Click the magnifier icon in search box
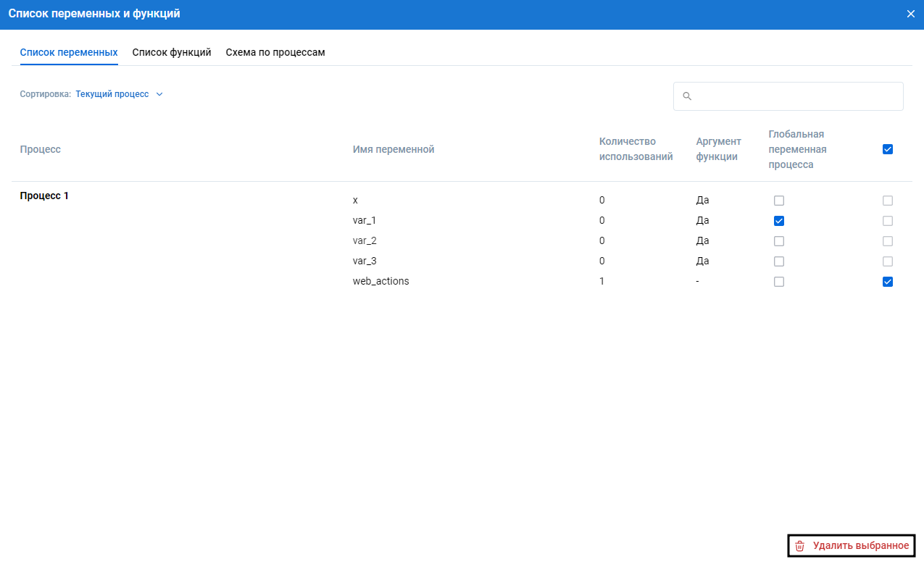This screenshot has width=924, height=562. [x=687, y=96]
